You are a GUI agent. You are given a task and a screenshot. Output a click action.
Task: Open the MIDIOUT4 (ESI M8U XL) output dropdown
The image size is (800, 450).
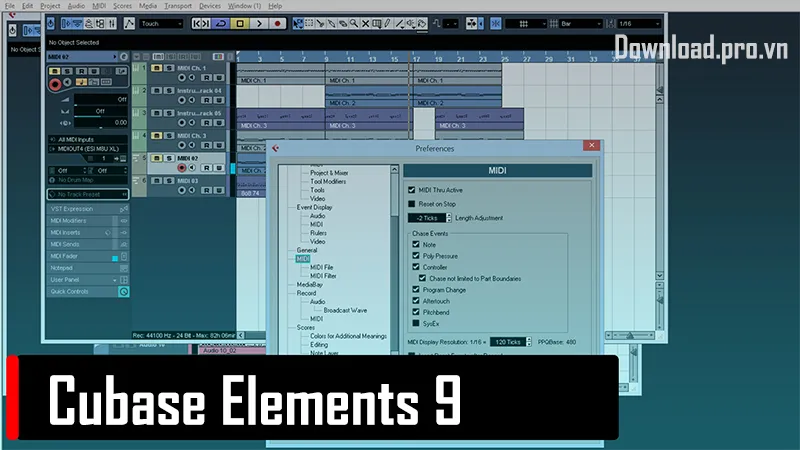point(87,149)
